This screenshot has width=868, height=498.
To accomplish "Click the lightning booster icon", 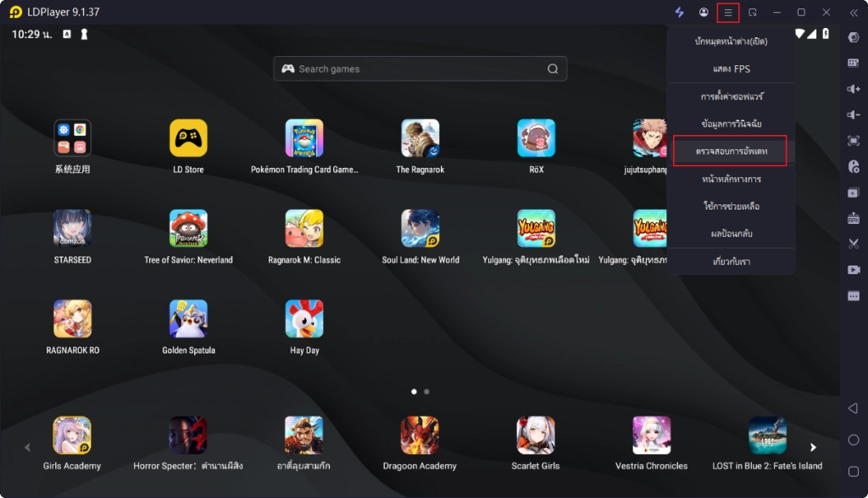I will 679,12.
